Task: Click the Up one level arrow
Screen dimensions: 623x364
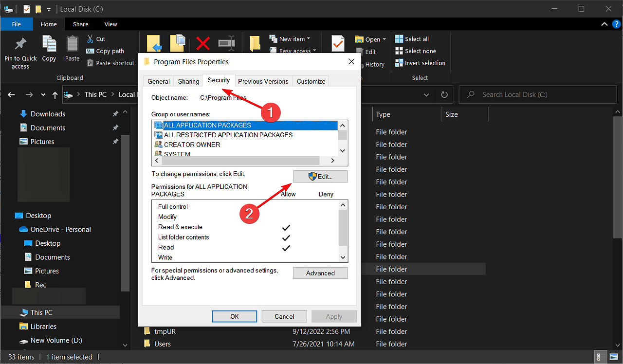Action: pos(55,94)
